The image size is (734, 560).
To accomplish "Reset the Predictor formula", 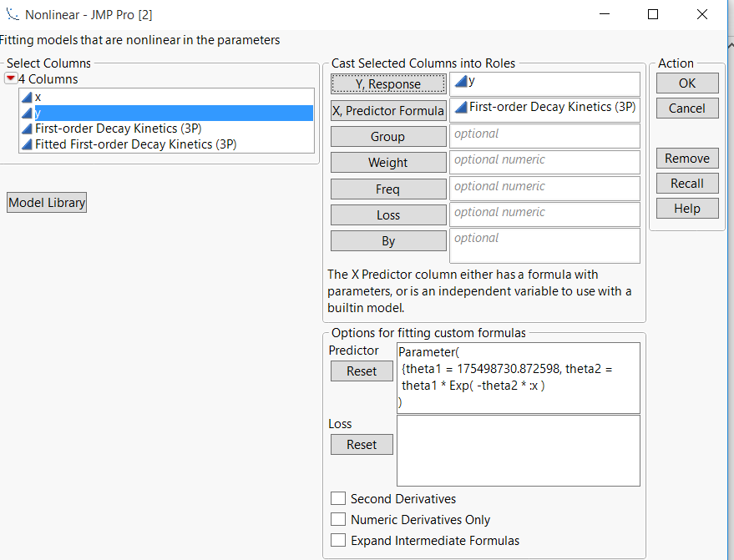I will pos(362,371).
